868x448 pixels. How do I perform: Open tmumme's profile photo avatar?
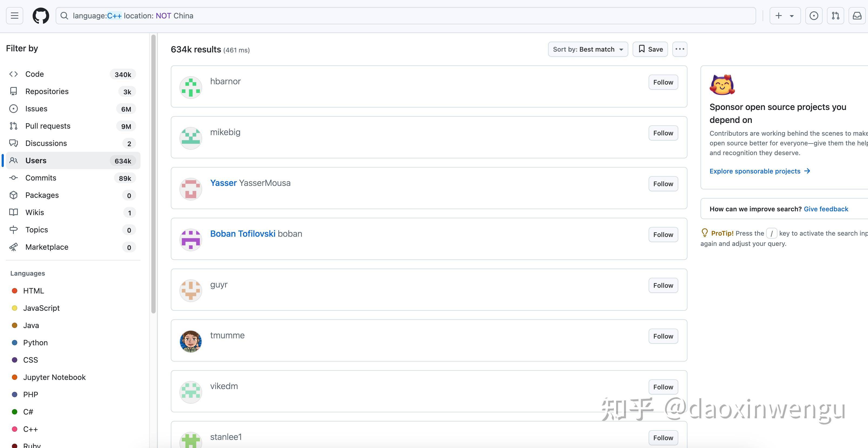tap(191, 342)
